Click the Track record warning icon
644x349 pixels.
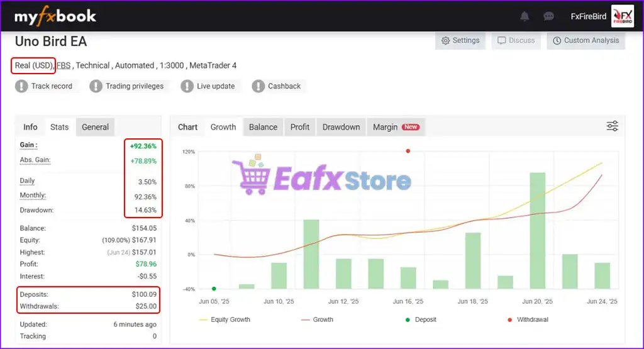pyautogui.click(x=21, y=86)
